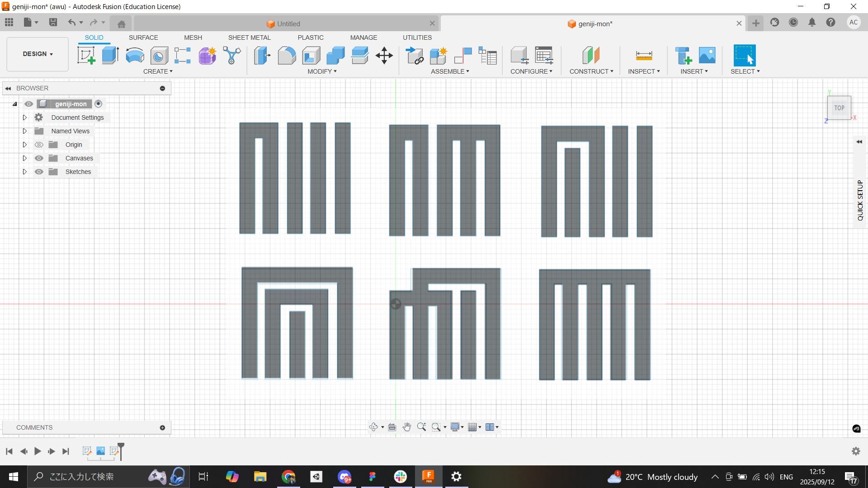Toggle Sketches folder visibility eye
Image resolution: width=868 pixels, height=488 pixels.
pos(39,172)
